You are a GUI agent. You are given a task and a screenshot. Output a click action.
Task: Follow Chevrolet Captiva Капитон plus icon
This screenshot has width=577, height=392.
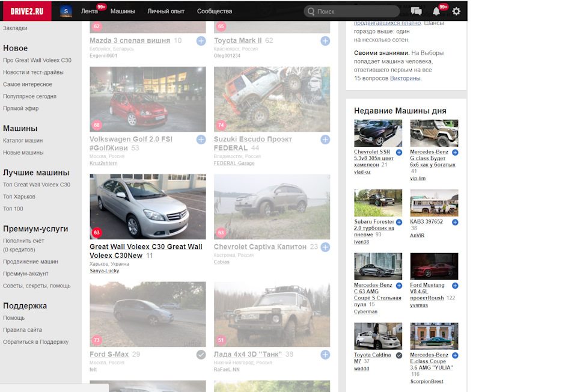coord(325,247)
